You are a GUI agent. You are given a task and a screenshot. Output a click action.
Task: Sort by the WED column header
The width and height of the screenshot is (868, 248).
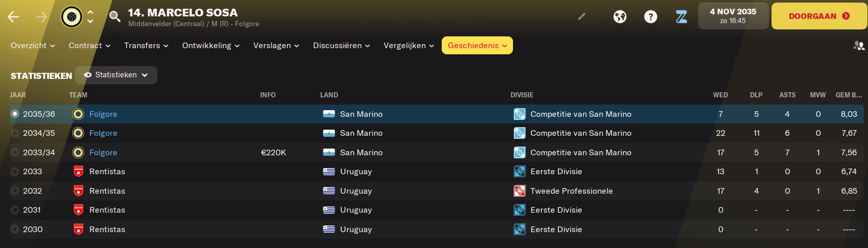pyautogui.click(x=720, y=95)
